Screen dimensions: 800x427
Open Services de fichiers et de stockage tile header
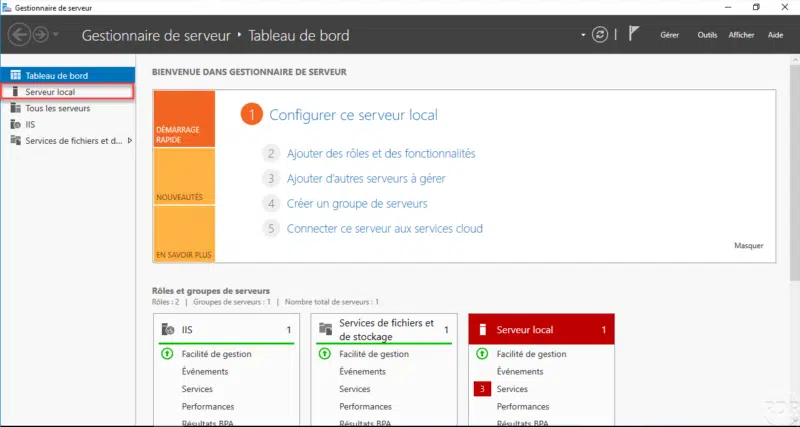coord(384,330)
